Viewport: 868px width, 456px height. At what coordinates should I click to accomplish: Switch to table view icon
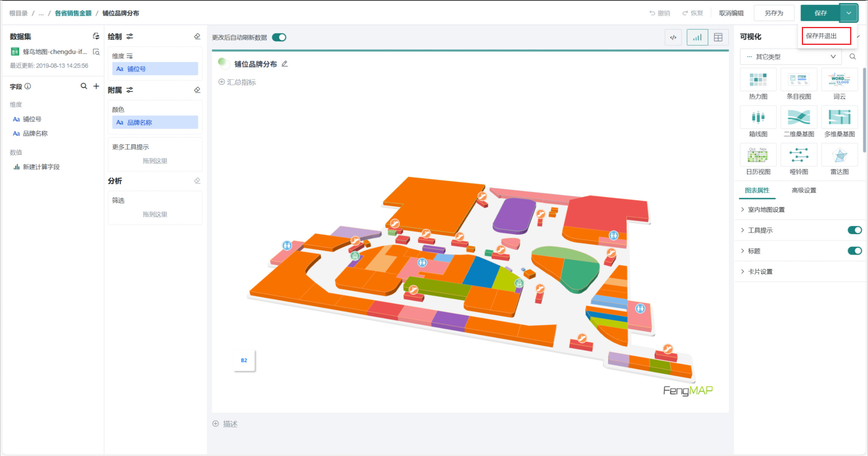(x=718, y=37)
